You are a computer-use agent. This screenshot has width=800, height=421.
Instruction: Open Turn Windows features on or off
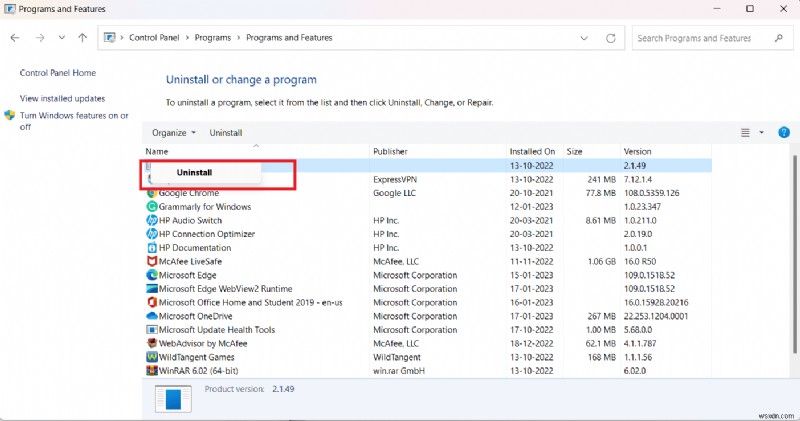(74, 121)
